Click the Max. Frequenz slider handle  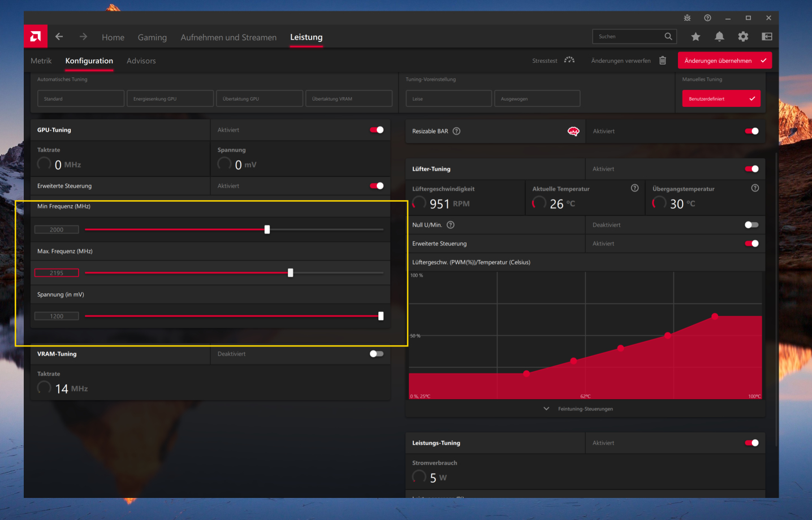pyautogui.click(x=291, y=273)
